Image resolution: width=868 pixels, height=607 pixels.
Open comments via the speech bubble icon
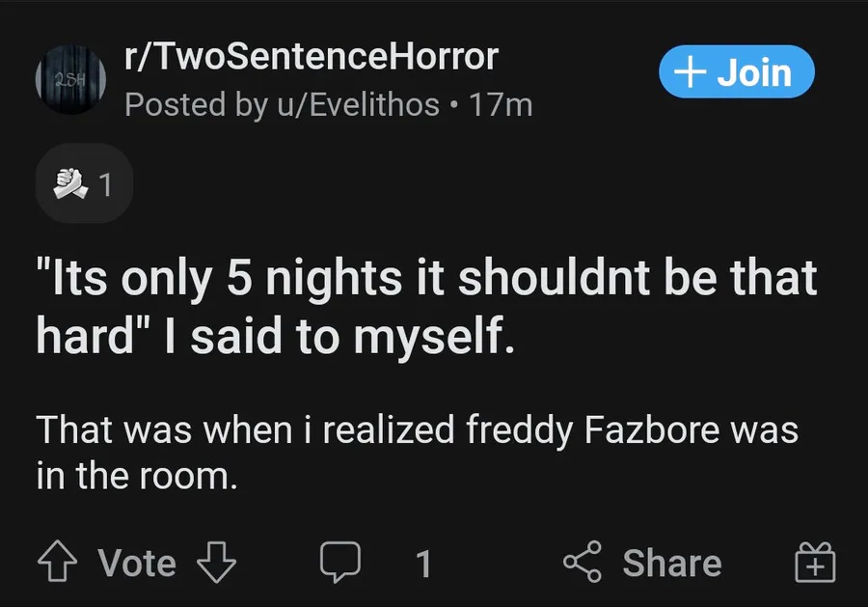340,563
